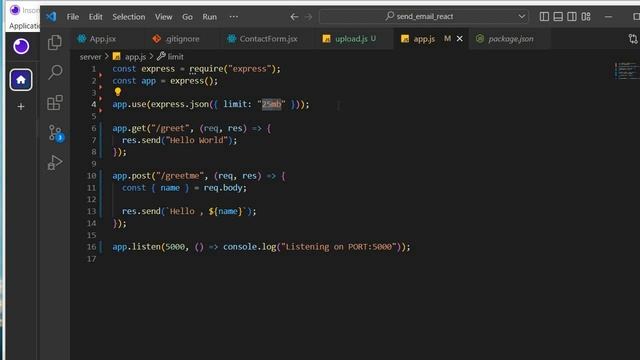640x360 pixels.
Task: Click the server breadcrumb
Action: point(90,57)
